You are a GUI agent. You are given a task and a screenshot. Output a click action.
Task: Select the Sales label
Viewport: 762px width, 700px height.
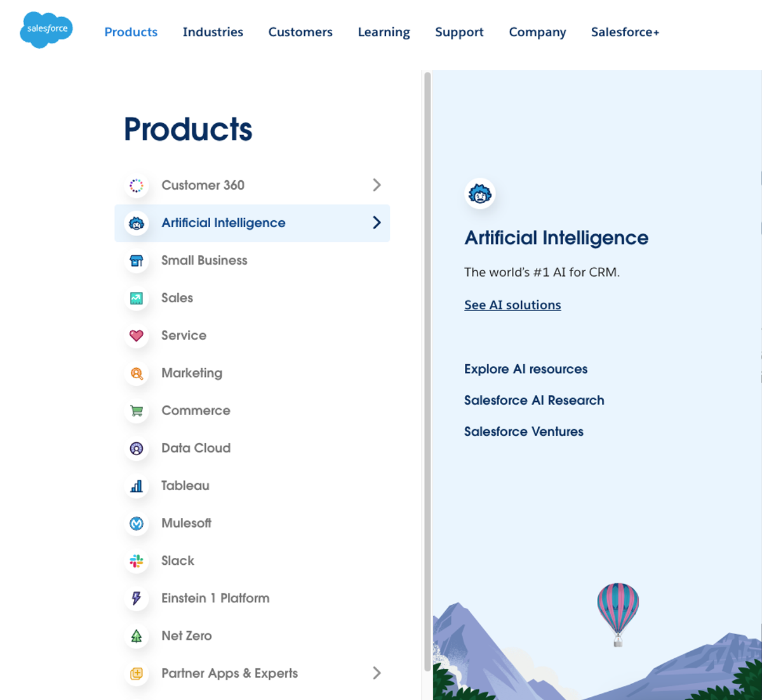coord(177,298)
